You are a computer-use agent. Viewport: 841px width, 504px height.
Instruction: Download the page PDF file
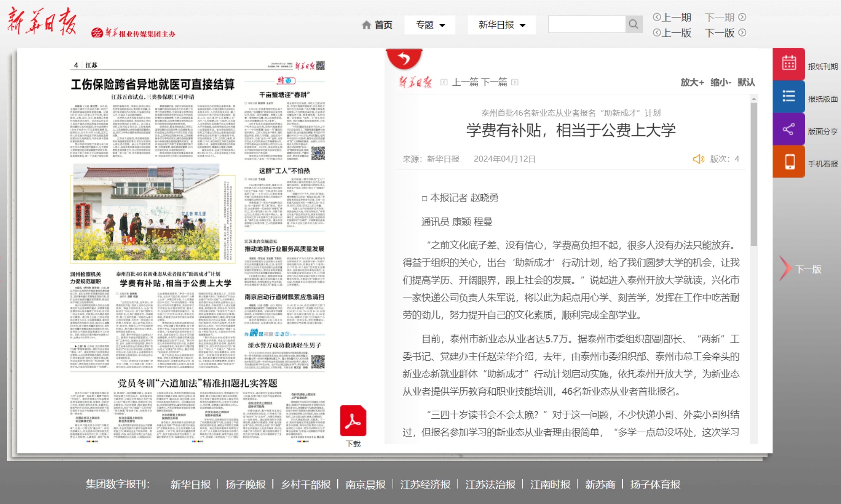pos(353,422)
